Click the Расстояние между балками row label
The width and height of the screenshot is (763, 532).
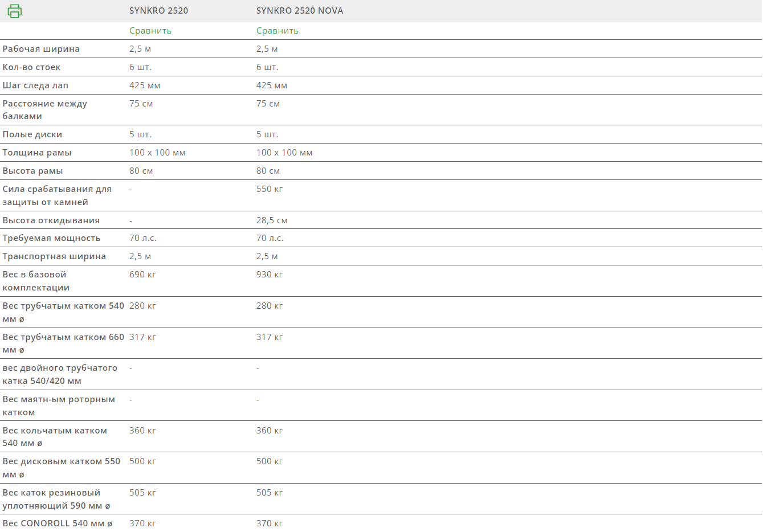(44, 110)
